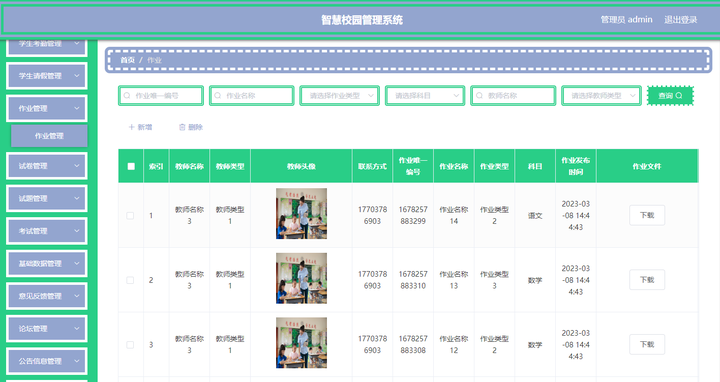Click code 1678257883299 cell
720x382 pixels.
(413, 215)
